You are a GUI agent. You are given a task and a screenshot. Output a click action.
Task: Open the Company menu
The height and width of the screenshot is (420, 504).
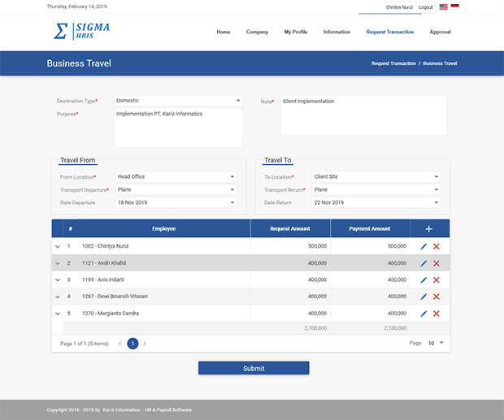point(257,32)
